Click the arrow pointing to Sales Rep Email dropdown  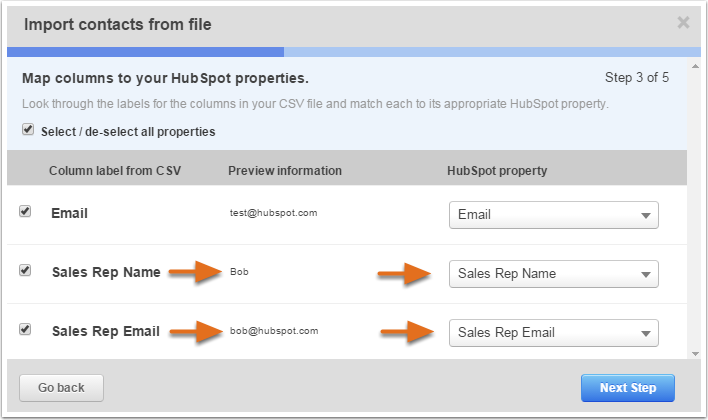(x=407, y=332)
